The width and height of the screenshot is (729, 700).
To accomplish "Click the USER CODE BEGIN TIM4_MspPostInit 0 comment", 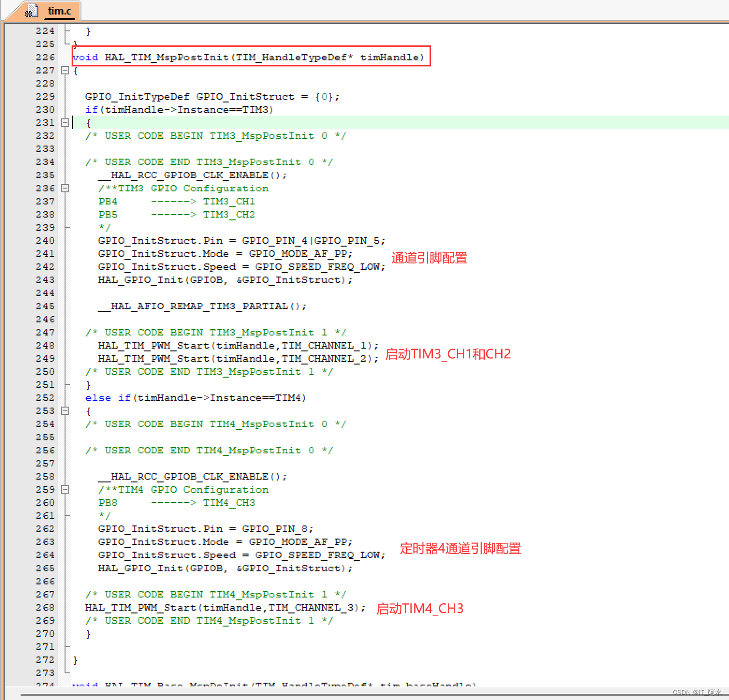I will click(216, 424).
